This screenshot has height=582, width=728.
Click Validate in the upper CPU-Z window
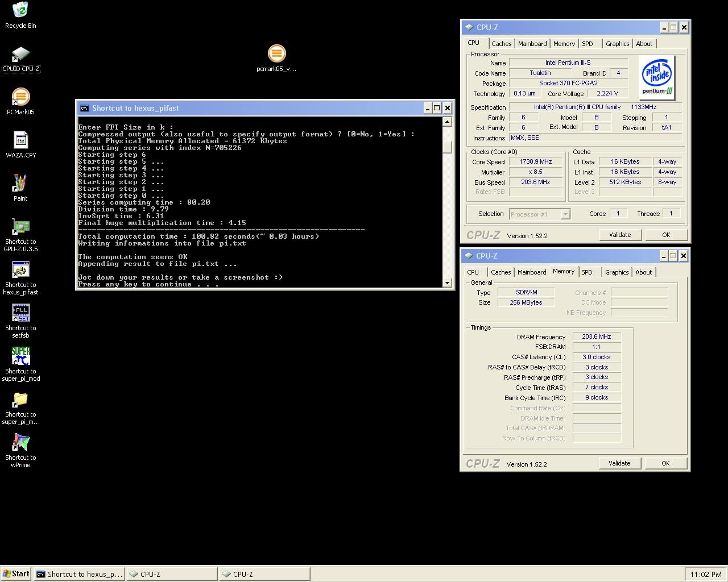[x=620, y=235]
